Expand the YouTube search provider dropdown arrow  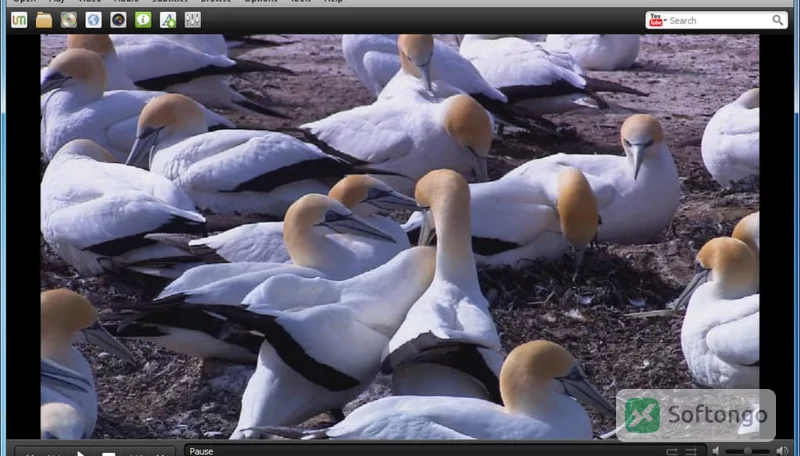coord(665,20)
